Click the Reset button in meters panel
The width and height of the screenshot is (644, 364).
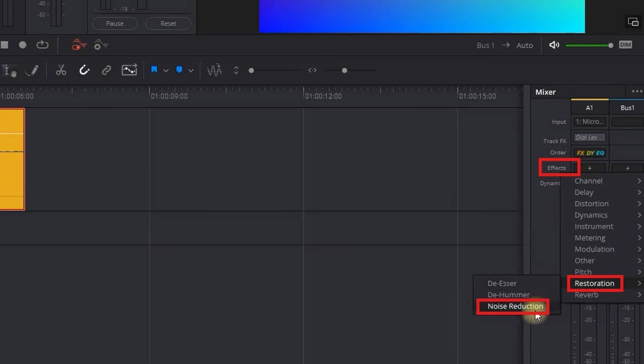pyautogui.click(x=168, y=23)
